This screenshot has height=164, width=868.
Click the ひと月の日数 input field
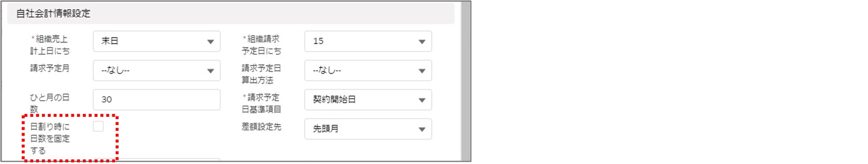157,100
